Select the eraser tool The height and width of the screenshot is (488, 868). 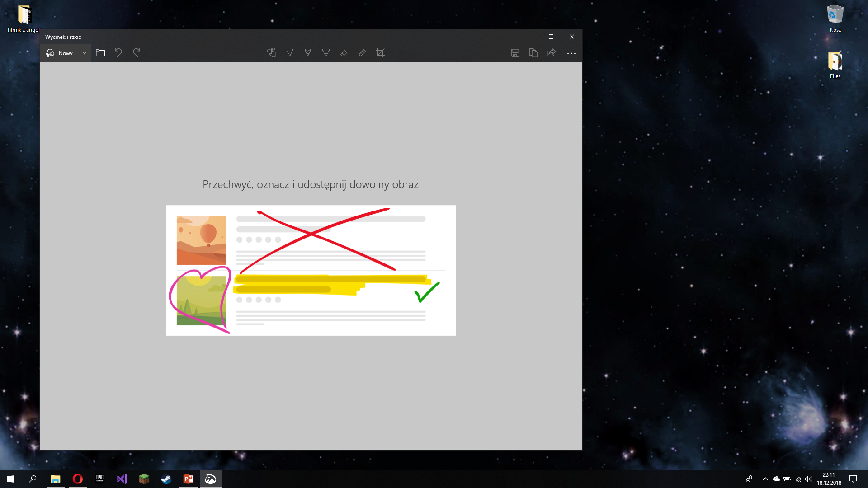344,53
